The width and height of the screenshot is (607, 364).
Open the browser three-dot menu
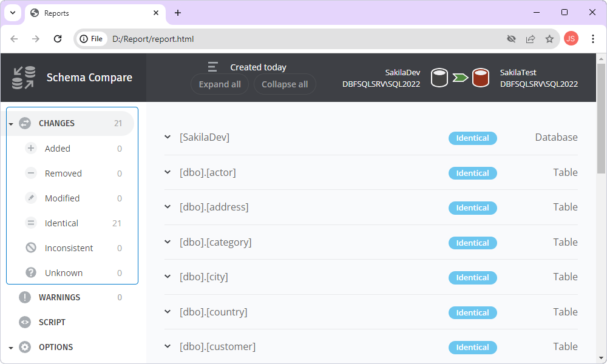[592, 39]
